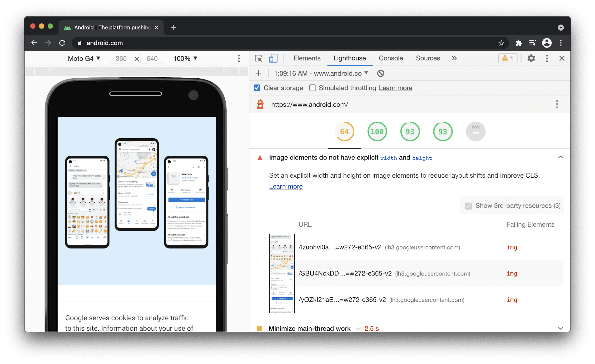Toggle the Clear storage checkbox
The width and height of the screenshot is (595, 364).
[257, 88]
